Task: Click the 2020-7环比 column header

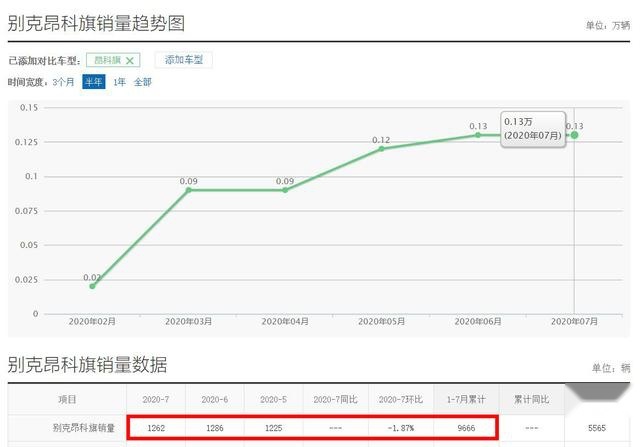Action: click(x=401, y=400)
